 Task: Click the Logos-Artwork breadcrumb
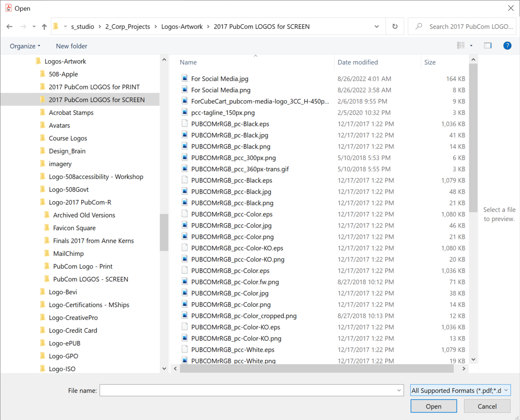(182, 27)
